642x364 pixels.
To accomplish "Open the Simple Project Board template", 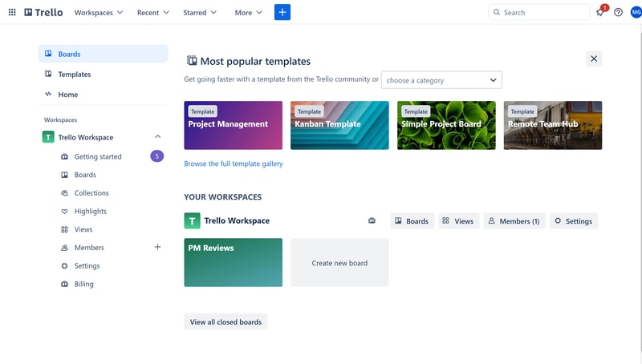I will pyautogui.click(x=446, y=125).
